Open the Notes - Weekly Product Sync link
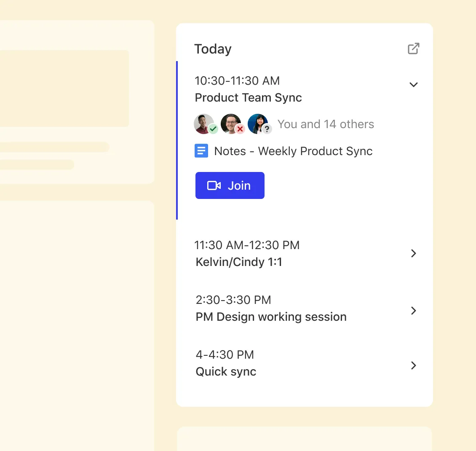Screen dimensions: 476x451 click(x=294, y=151)
